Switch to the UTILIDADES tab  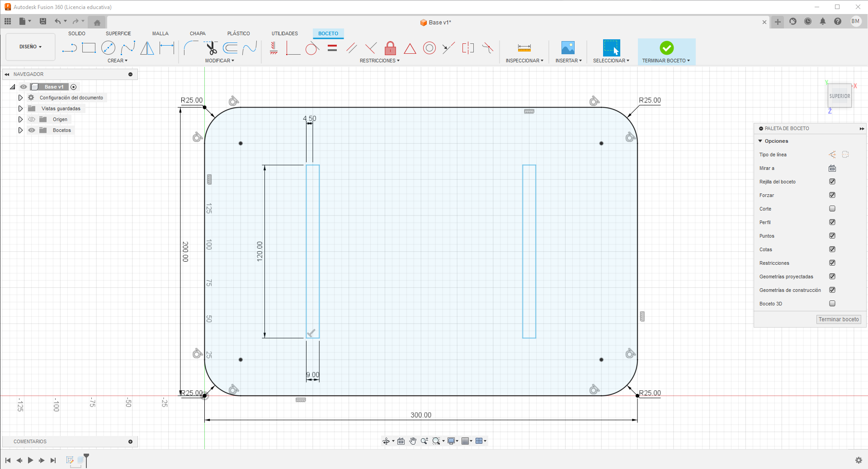285,33
